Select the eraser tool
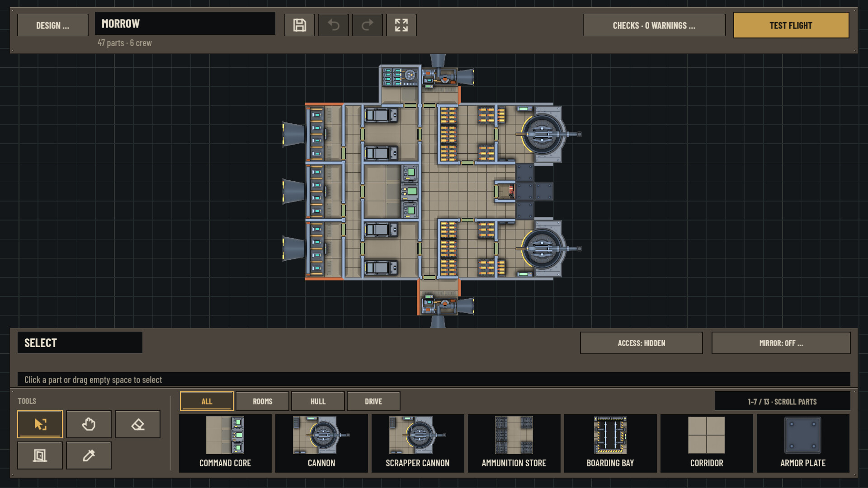Screen dimensions: 868x488 coord(137,424)
